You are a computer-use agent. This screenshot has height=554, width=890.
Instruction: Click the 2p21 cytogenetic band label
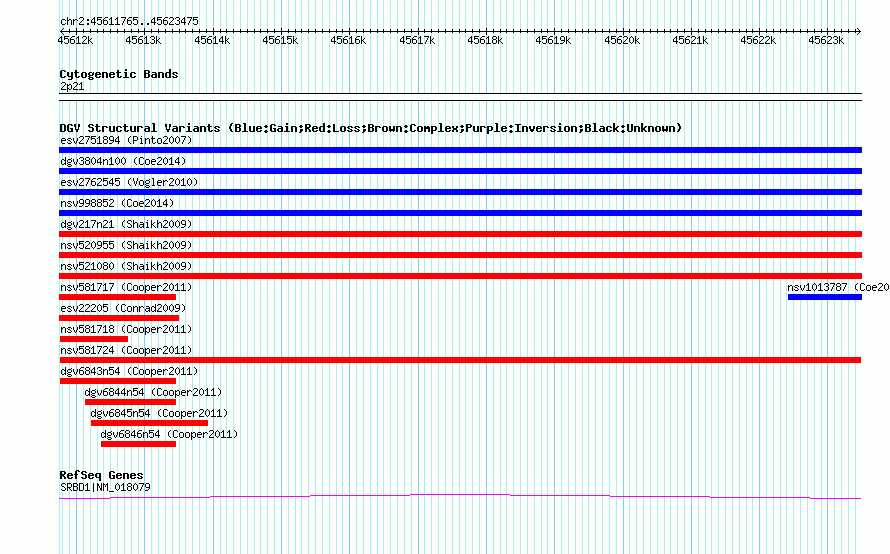click(x=72, y=86)
